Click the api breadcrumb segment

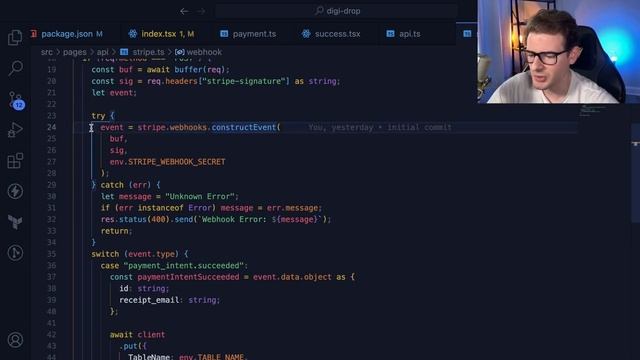tap(102, 52)
